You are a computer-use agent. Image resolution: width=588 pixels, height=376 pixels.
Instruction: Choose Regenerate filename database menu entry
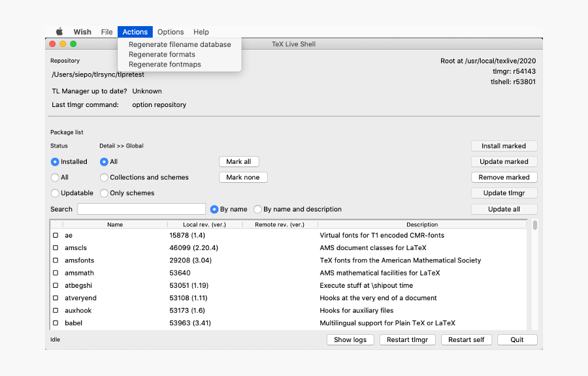pos(180,44)
